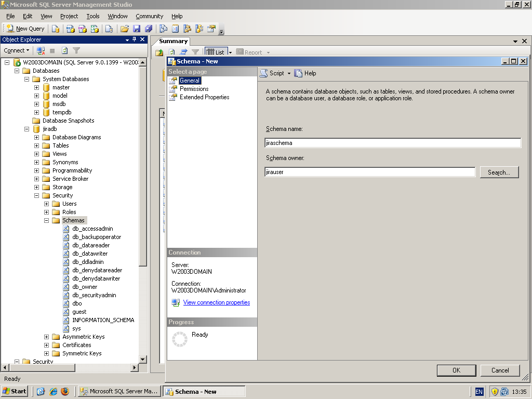Select the Extended Properties page
The width and height of the screenshot is (532, 399).
point(204,97)
